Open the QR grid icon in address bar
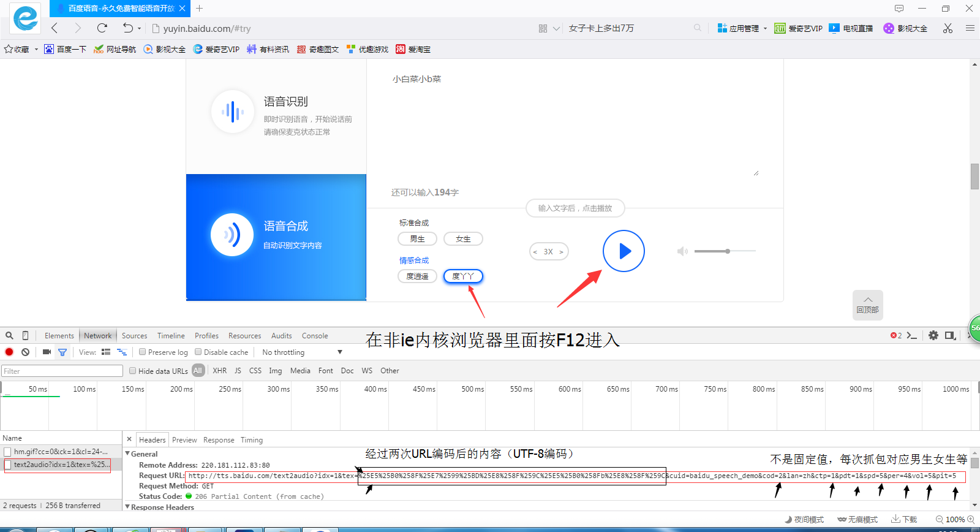980x532 pixels. 543,28
